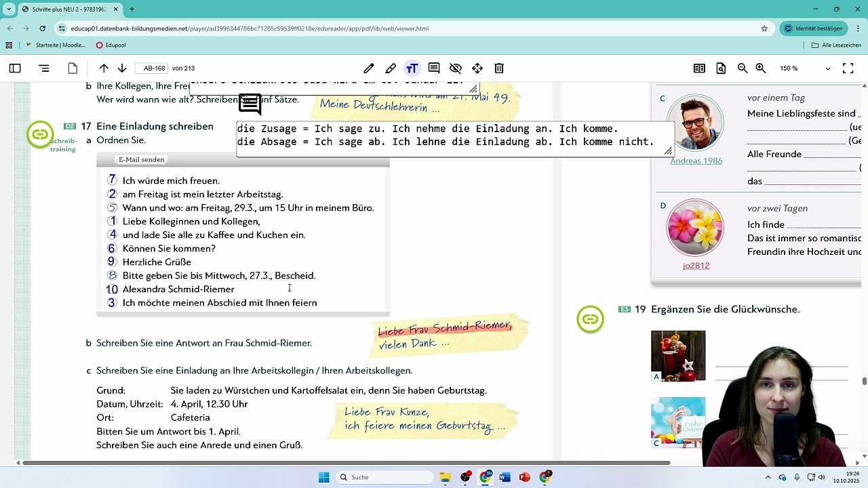Open the document search tool
The height and width of the screenshot is (488, 868).
point(721,68)
